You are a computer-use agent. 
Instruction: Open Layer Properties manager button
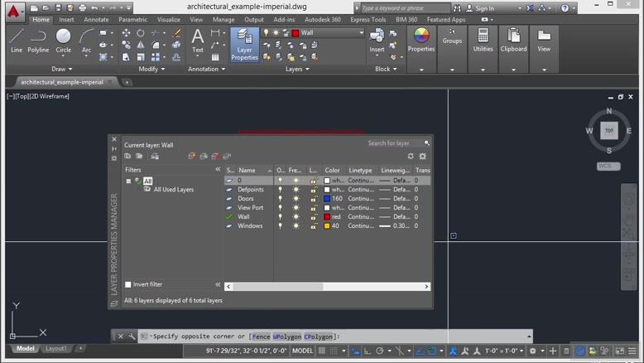[244, 45]
